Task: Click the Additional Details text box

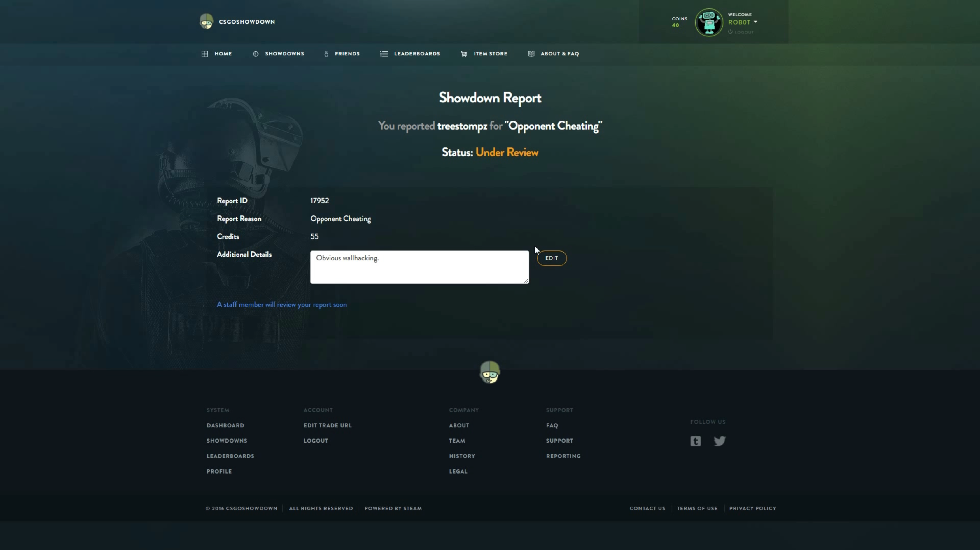Action: tap(419, 267)
